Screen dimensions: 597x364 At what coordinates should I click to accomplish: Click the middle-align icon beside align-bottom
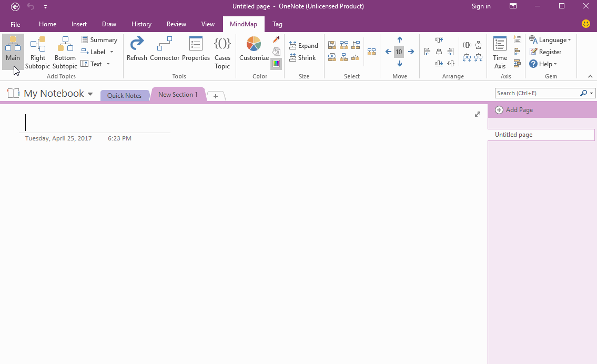pos(451,64)
